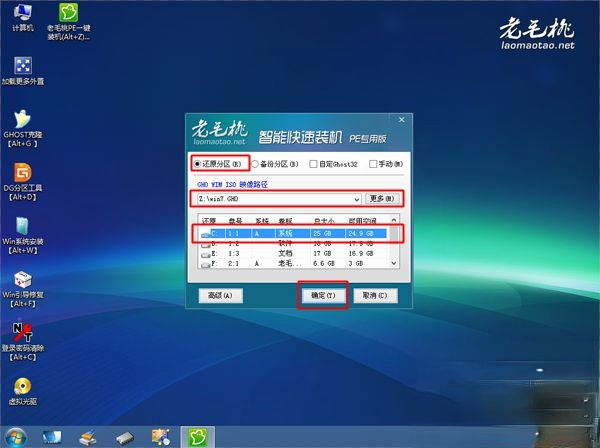Open the 虚拟光驱 desktop icon
Viewport: 600px width, 448px height.
pos(23,391)
